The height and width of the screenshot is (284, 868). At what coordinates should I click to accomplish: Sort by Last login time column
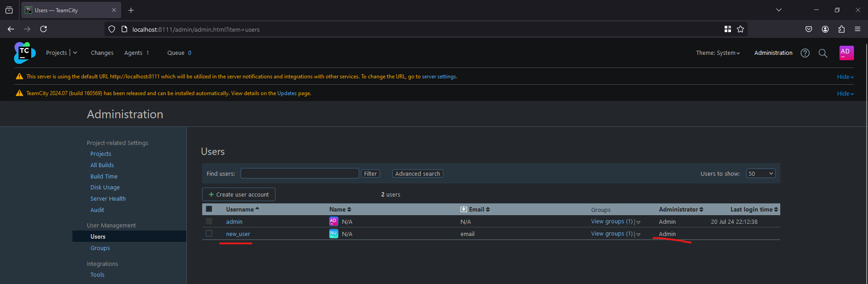click(x=754, y=209)
